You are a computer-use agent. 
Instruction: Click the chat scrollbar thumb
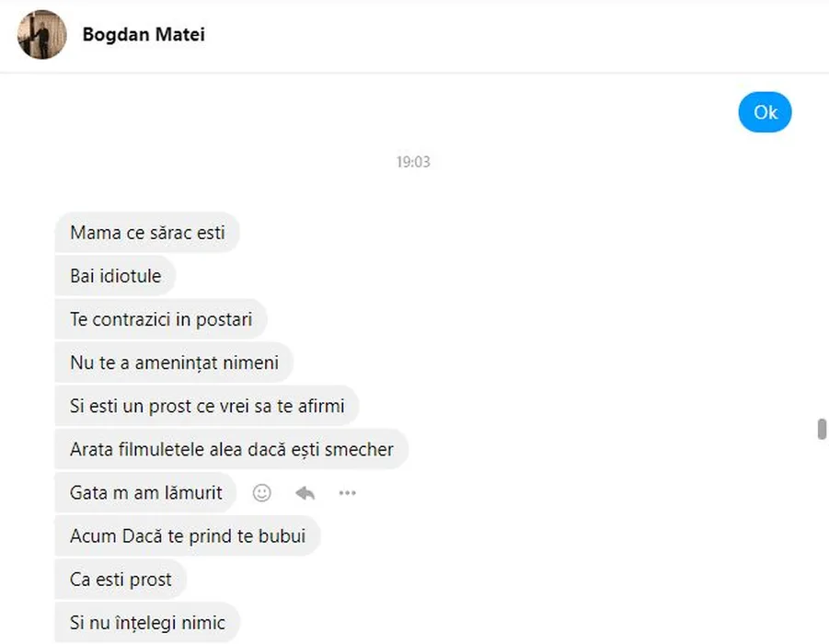822,430
